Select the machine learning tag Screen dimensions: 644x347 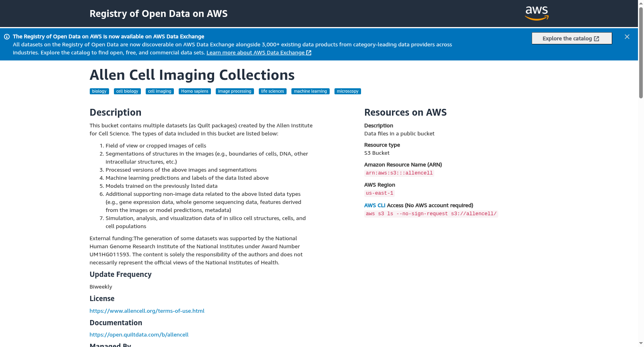click(310, 91)
